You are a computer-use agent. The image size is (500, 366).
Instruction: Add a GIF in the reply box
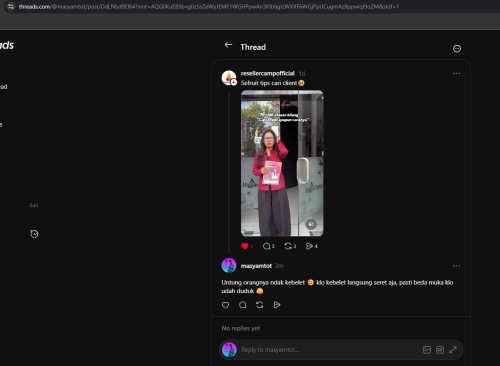(440, 350)
